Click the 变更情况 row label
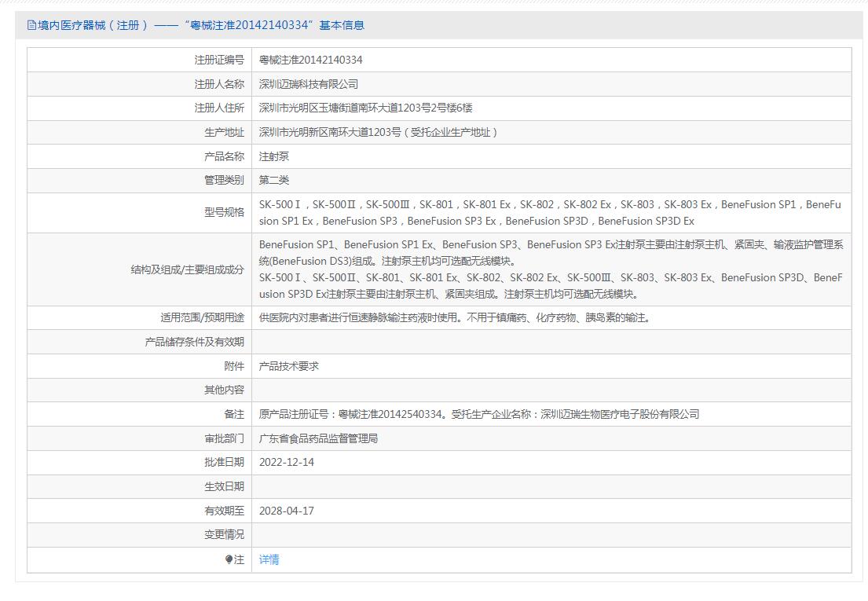 coord(224,534)
